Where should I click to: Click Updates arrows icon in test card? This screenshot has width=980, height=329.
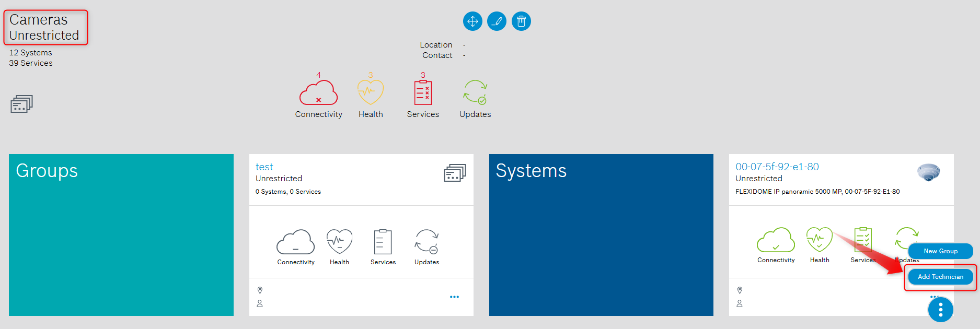[x=427, y=242]
